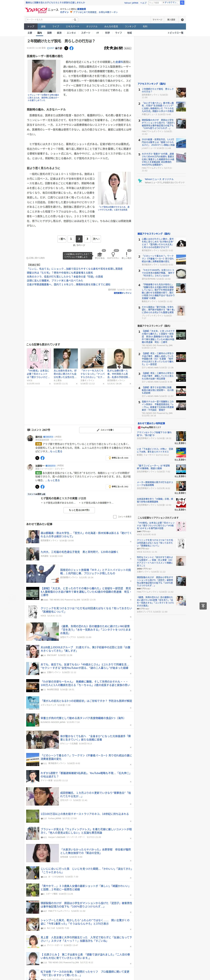
Task: Click 読売新聞 publisher logo
Action: coord(113,48)
